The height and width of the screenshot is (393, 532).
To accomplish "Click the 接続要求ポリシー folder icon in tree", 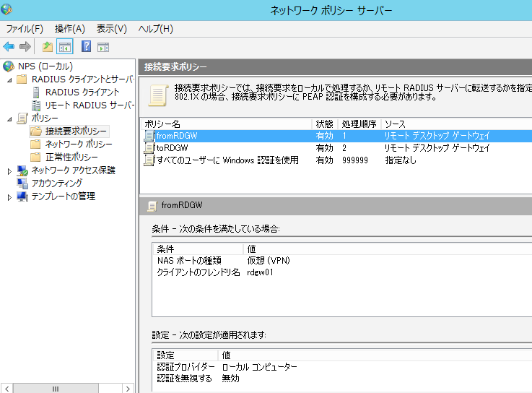I will point(35,131).
